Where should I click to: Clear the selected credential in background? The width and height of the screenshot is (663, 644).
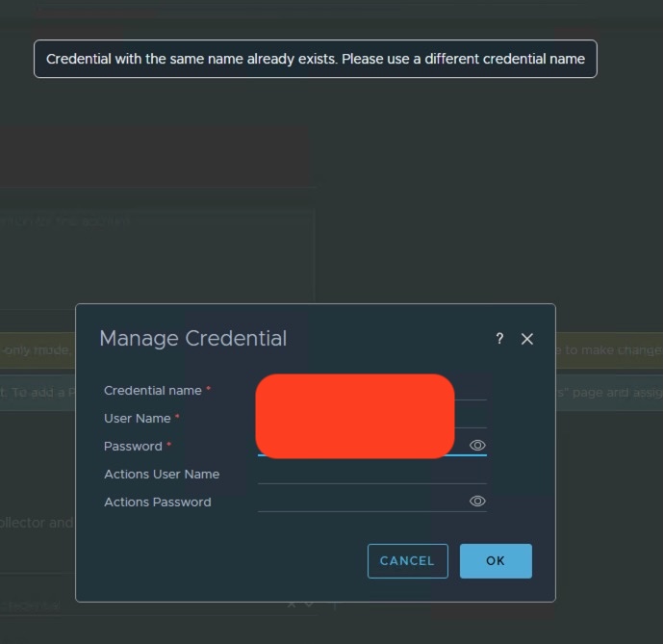292,605
